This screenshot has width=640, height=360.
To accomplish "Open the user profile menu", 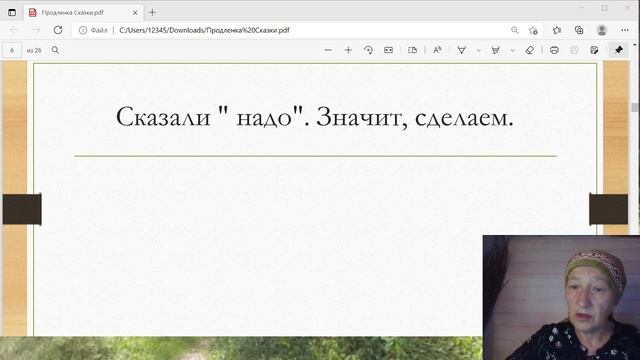I will click(602, 30).
